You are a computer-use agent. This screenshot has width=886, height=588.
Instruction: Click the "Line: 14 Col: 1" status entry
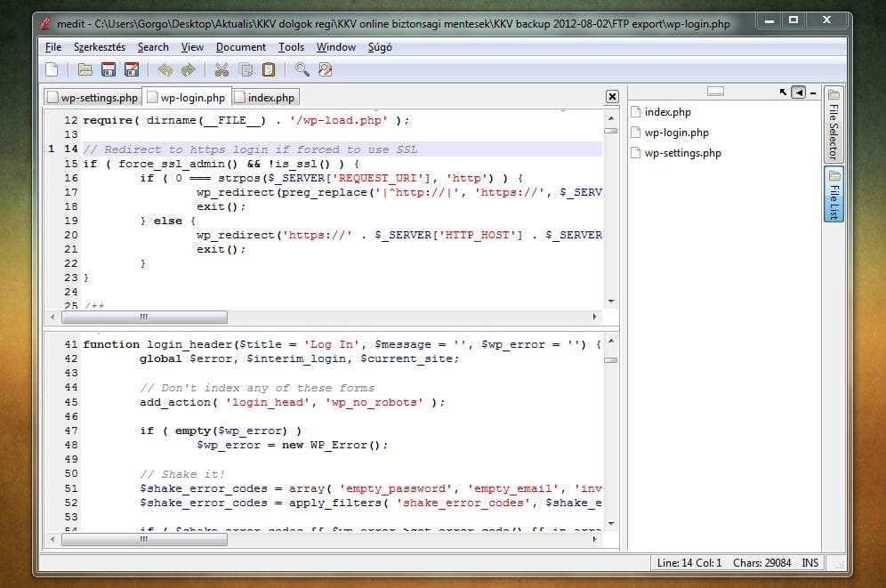(x=689, y=562)
